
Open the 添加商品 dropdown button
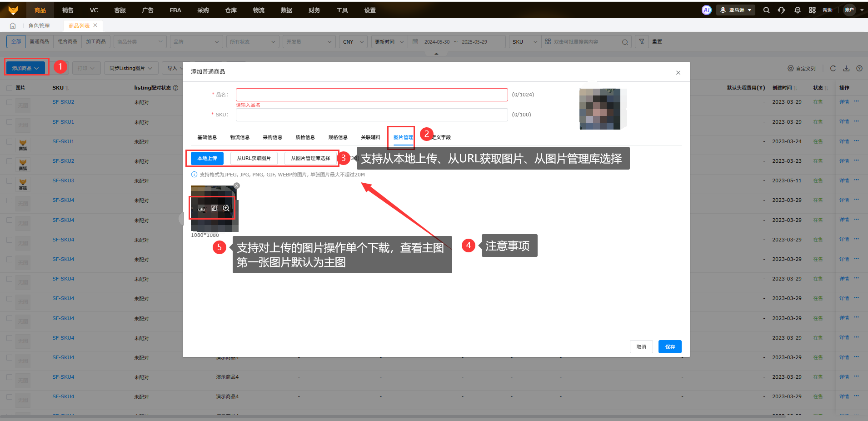[x=25, y=68]
